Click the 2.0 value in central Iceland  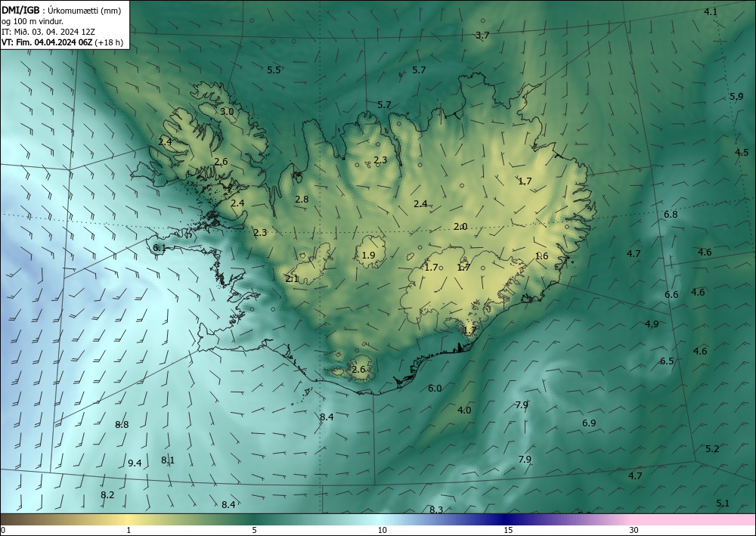tap(460, 227)
